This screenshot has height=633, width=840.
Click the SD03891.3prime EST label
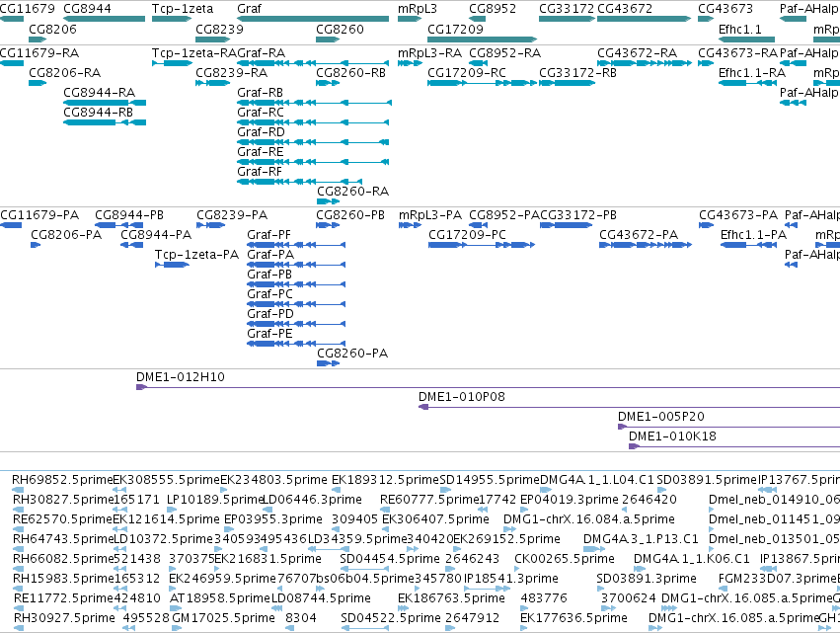[x=647, y=579]
